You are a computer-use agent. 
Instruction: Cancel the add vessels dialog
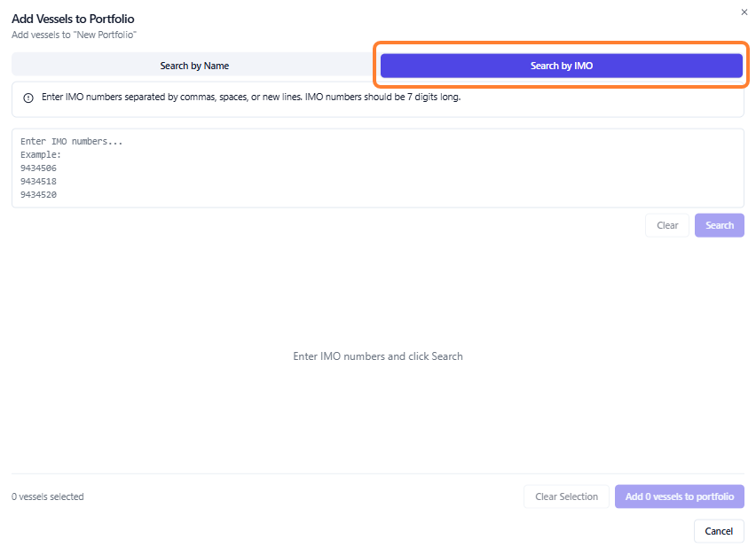pyautogui.click(x=719, y=531)
